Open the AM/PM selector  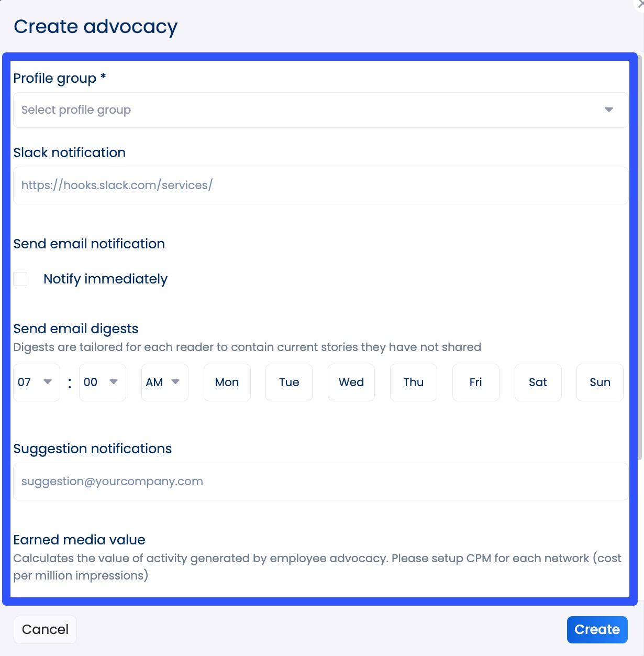164,382
